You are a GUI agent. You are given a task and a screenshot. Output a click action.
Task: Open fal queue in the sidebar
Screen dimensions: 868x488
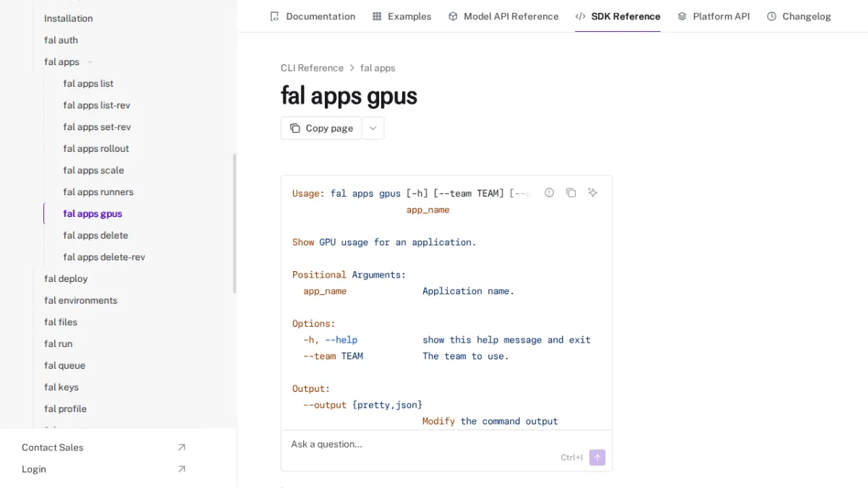[64, 365]
